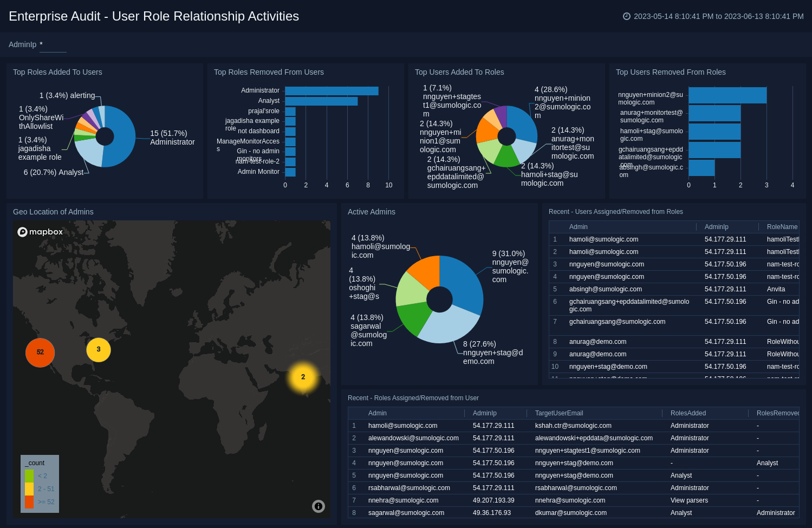The image size is (812, 528).
Task: Click the RoleName column header
Action: click(x=782, y=227)
